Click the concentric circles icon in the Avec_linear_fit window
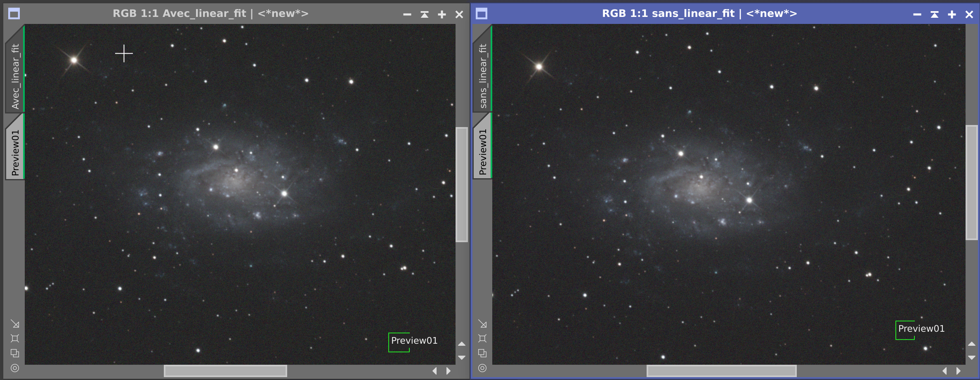980x380 pixels. pyautogui.click(x=15, y=368)
